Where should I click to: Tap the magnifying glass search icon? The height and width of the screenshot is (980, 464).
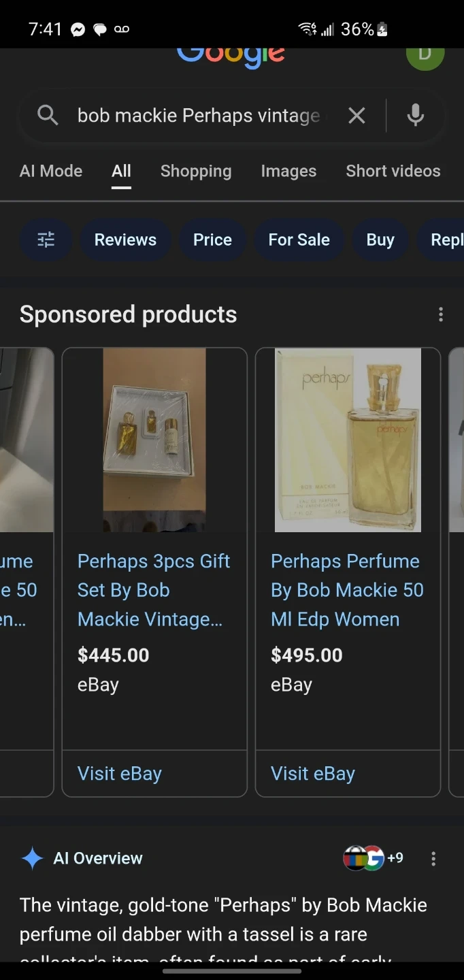click(48, 115)
